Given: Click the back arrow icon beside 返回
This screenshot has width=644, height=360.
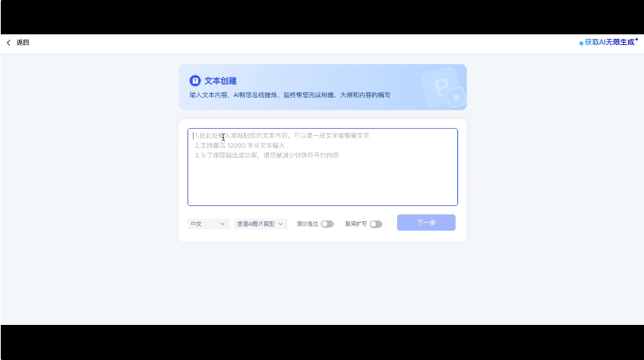Looking at the screenshot, I should [8, 43].
